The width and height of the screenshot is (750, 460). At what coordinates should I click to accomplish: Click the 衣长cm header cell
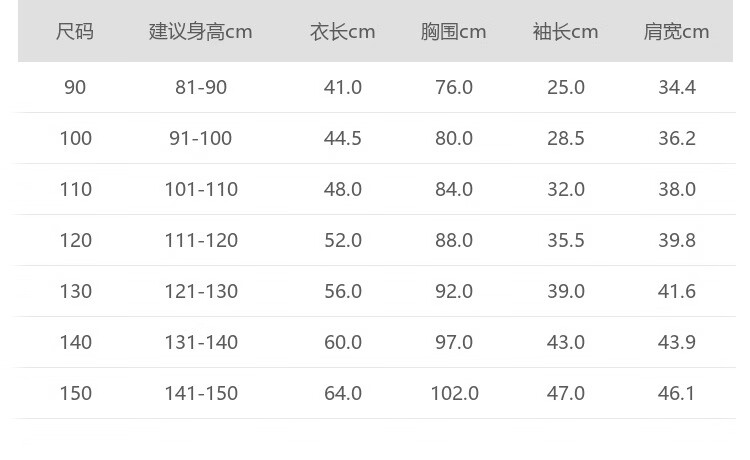click(x=342, y=32)
